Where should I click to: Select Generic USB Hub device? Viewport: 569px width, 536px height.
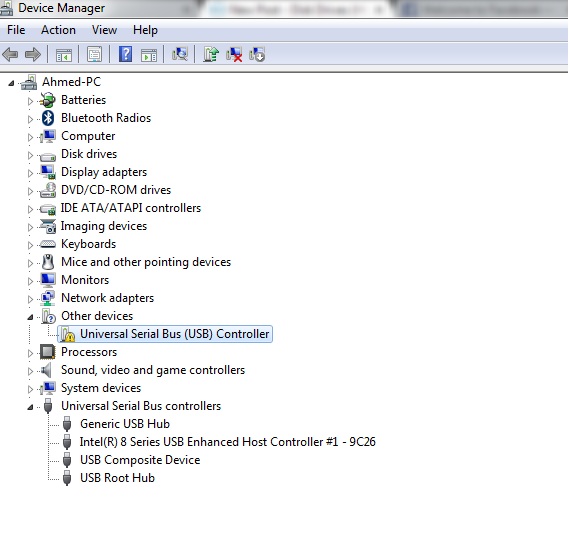click(x=125, y=424)
